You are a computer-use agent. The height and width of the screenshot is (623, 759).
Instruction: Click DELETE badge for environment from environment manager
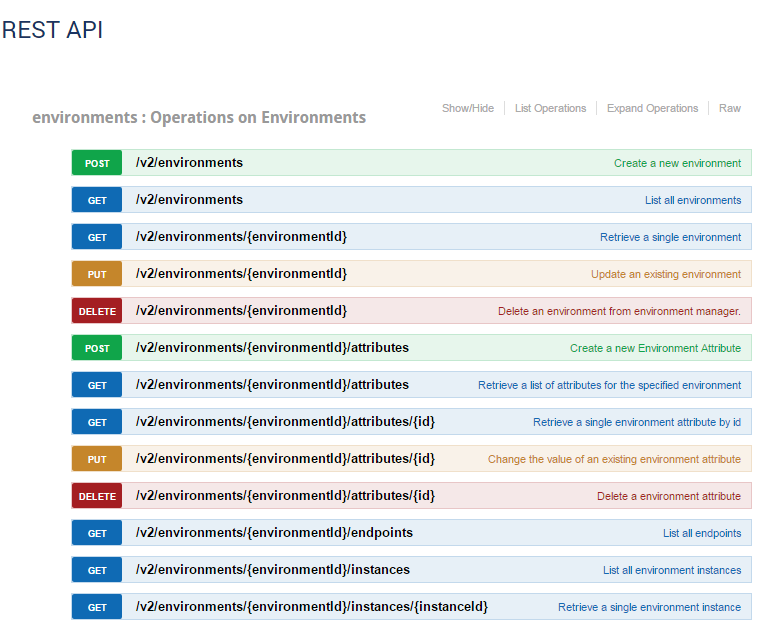[x=97, y=311]
